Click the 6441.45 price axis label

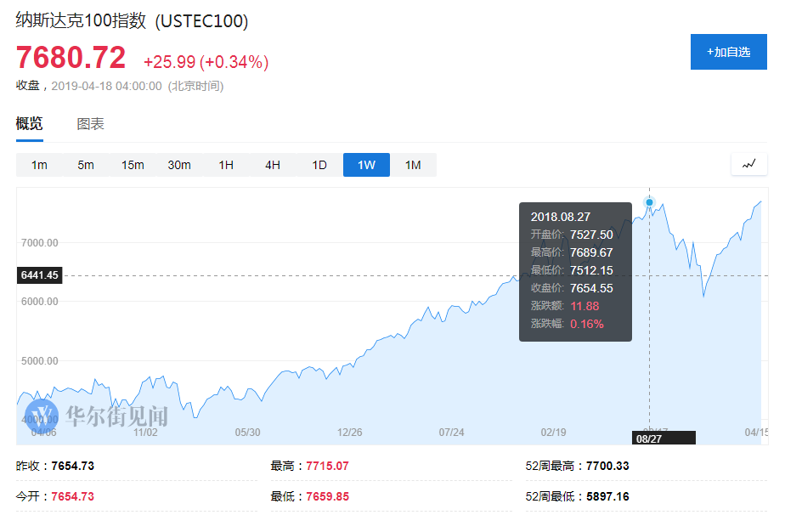(40, 275)
